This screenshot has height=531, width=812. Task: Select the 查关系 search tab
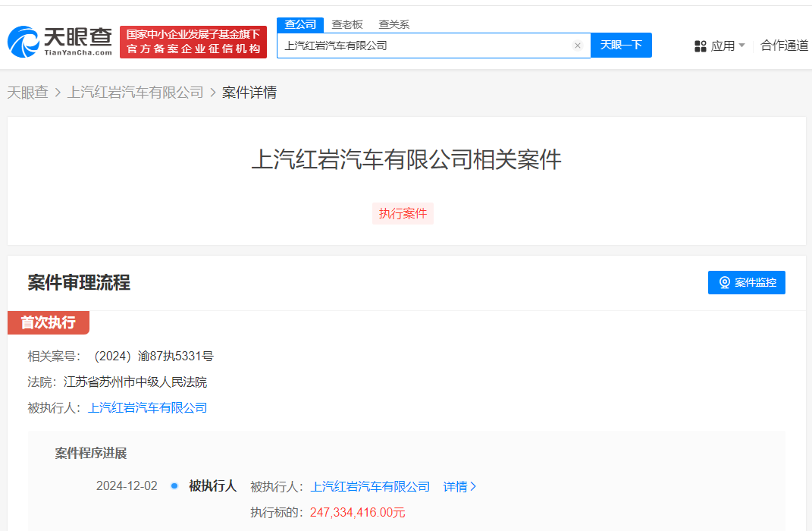coord(393,24)
